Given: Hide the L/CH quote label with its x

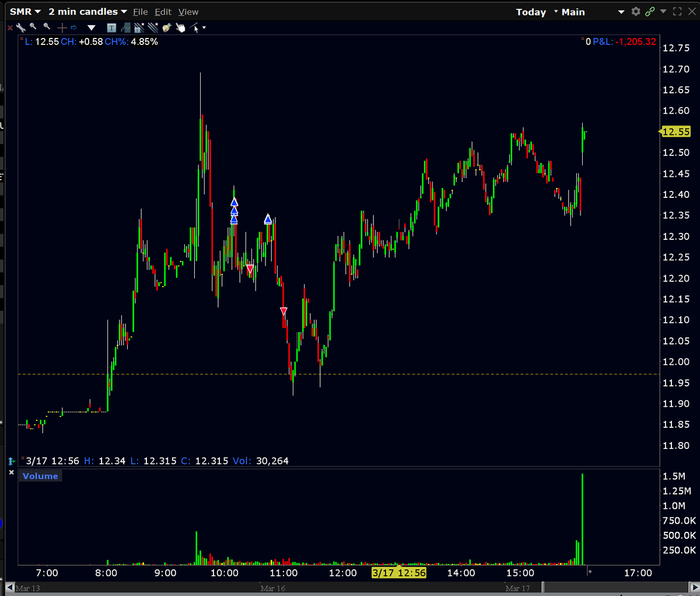Looking at the screenshot, I should point(22,39).
